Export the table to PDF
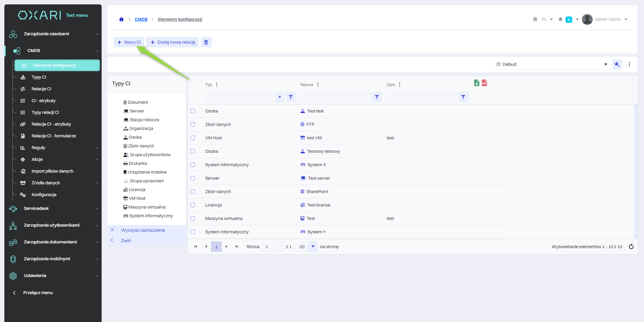This screenshot has height=322, width=644. [x=484, y=83]
